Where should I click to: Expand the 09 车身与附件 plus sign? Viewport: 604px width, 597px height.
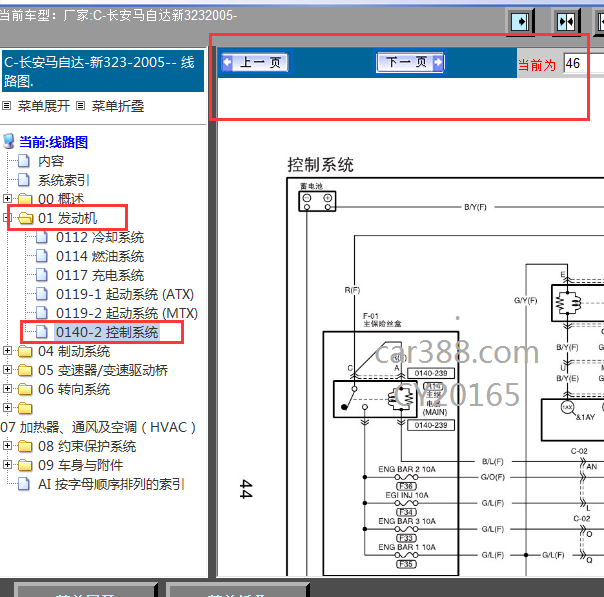(7, 465)
